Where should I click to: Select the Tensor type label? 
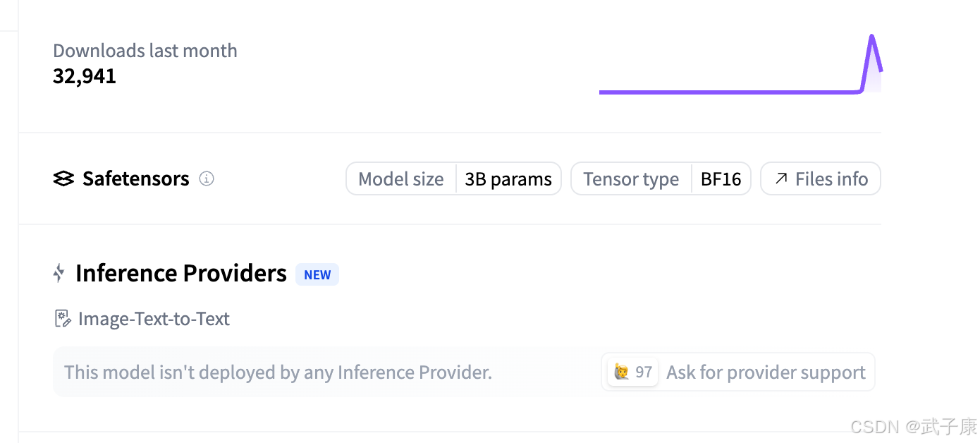631,179
